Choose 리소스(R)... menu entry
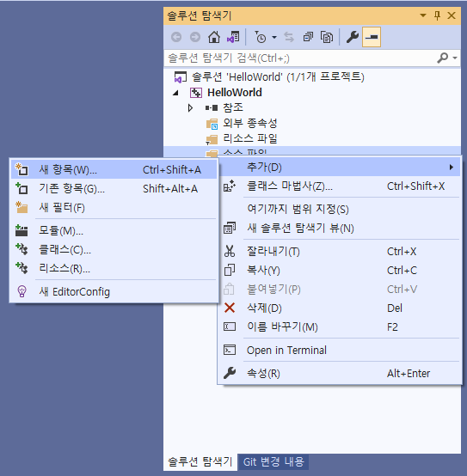 point(114,269)
